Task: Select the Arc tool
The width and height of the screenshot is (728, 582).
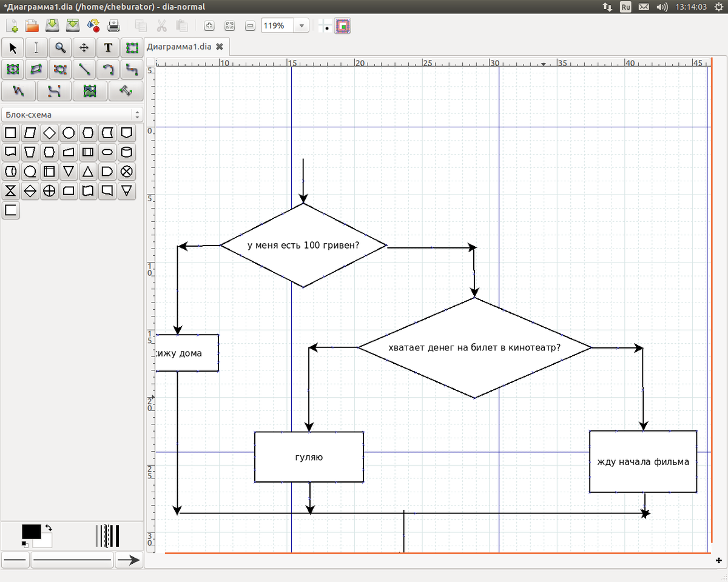Action: click(x=107, y=70)
